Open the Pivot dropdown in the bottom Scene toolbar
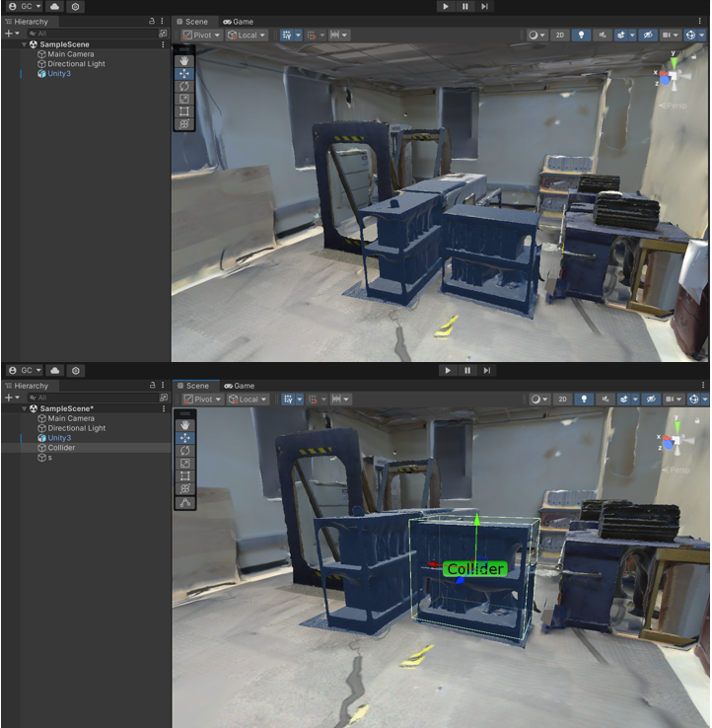 tap(203, 400)
